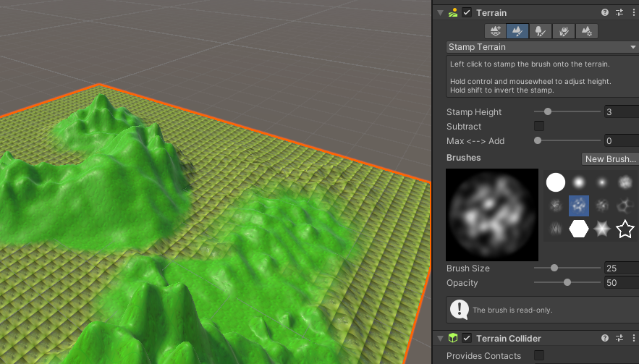This screenshot has height=364, width=639.
Task: Choose the small soft dot brush
Action: point(602,182)
